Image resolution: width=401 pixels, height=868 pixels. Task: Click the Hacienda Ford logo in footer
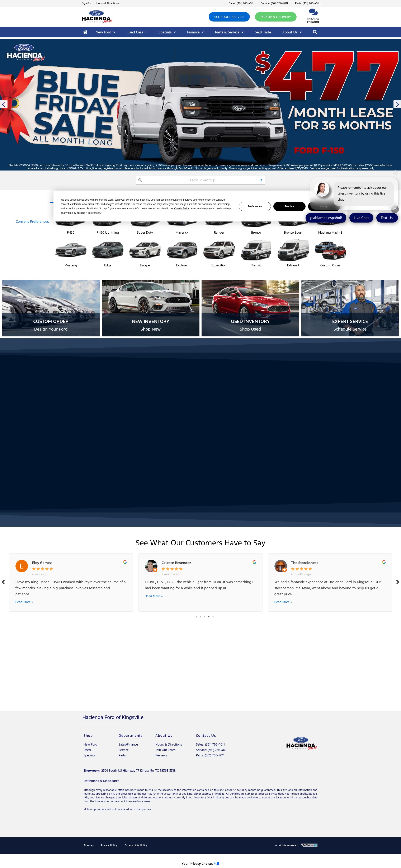coord(301,743)
